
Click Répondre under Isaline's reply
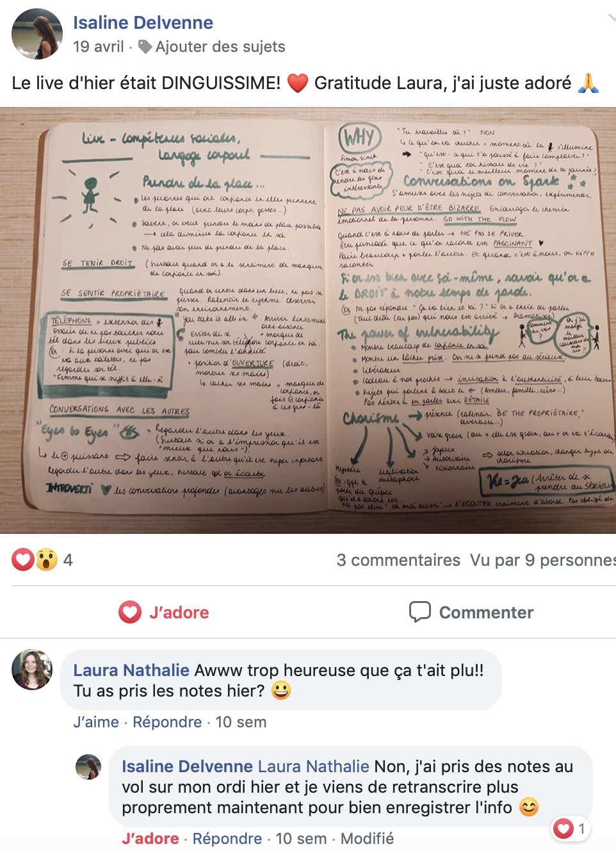coord(227,839)
